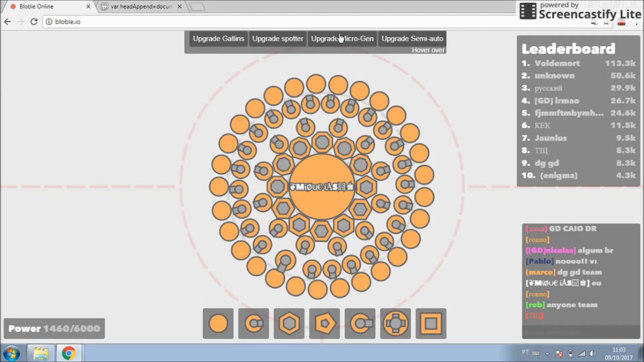This screenshot has width=644, height=362.
Task: Click the PT language indicator
Action: tap(525, 352)
